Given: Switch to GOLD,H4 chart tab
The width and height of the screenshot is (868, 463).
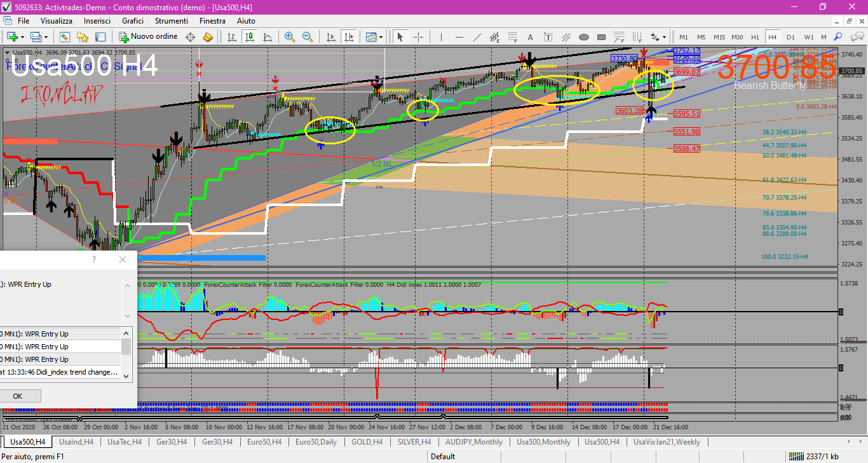Looking at the screenshot, I should click(367, 442).
